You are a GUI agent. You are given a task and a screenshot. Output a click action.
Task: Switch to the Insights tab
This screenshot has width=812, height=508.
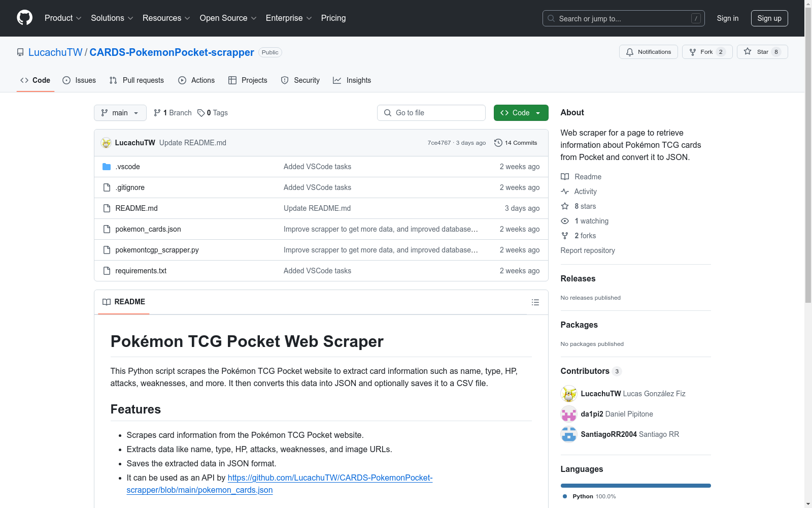pyautogui.click(x=352, y=80)
